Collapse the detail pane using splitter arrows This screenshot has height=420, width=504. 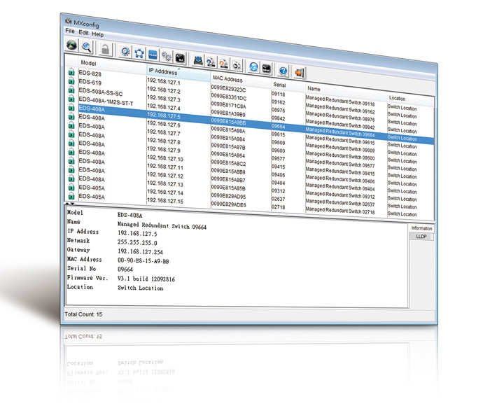click(x=69, y=204)
